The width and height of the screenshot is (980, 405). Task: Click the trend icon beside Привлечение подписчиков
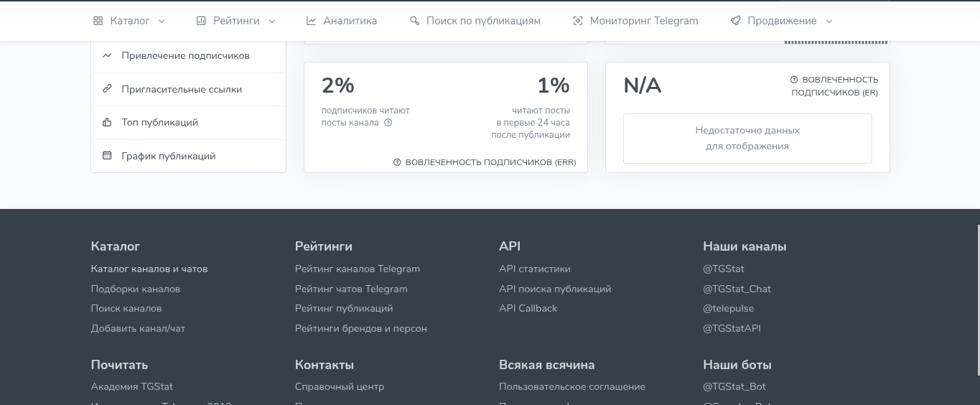coord(107,55)
